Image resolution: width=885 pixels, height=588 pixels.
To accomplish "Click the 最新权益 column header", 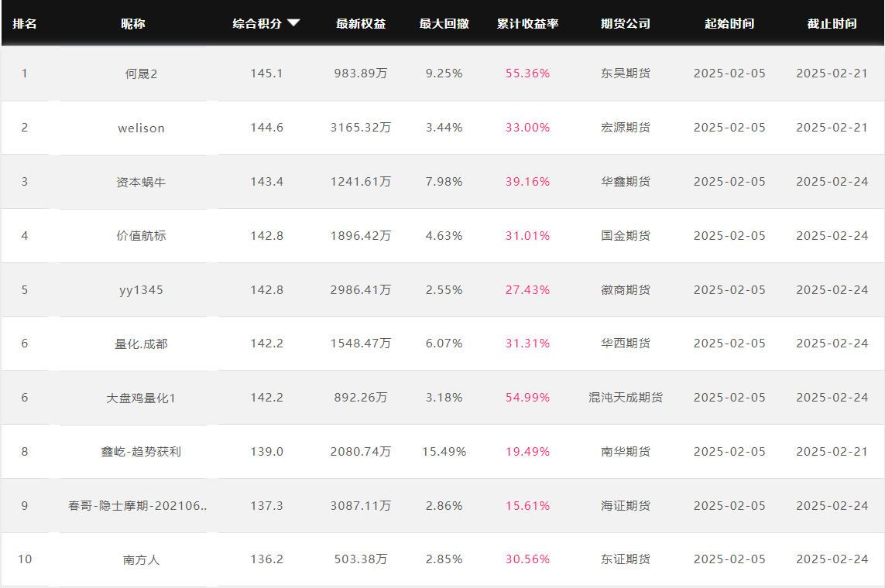I will (361, 24).
